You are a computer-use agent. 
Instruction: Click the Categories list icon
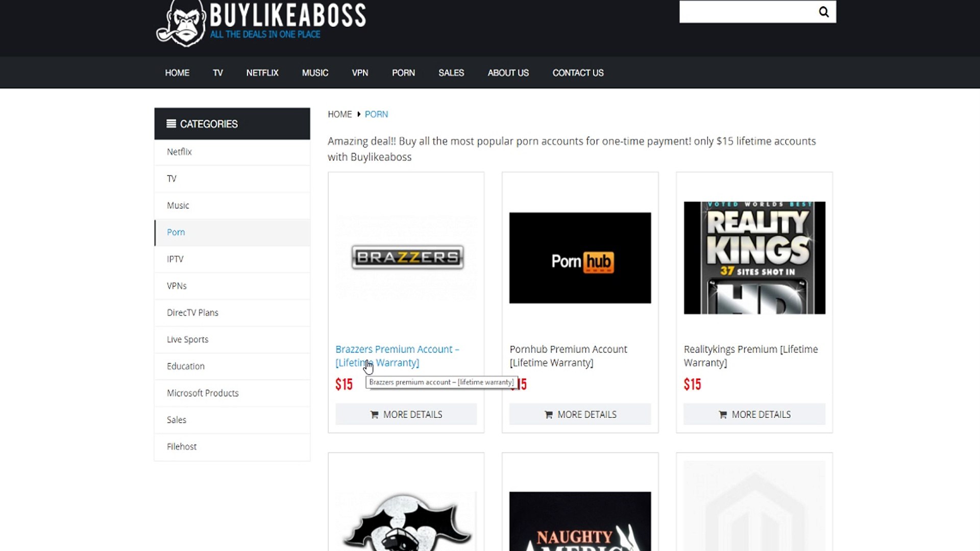[x=171, y=124]
